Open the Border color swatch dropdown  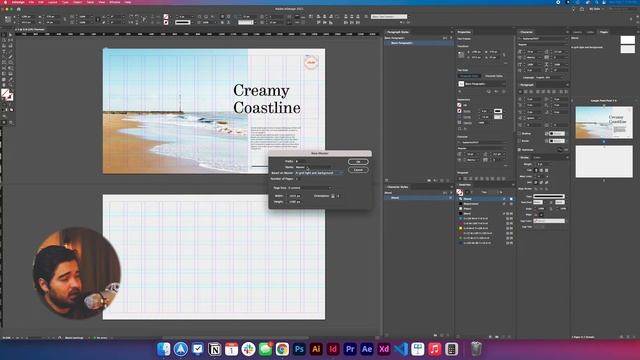click(x=557, y=141)
